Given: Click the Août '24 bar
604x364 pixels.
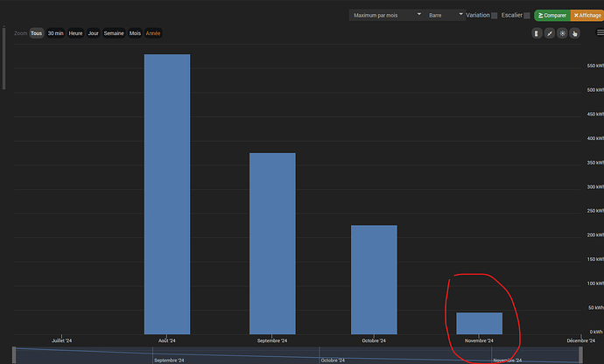Looking at the screenshot, I should (167, 194).
